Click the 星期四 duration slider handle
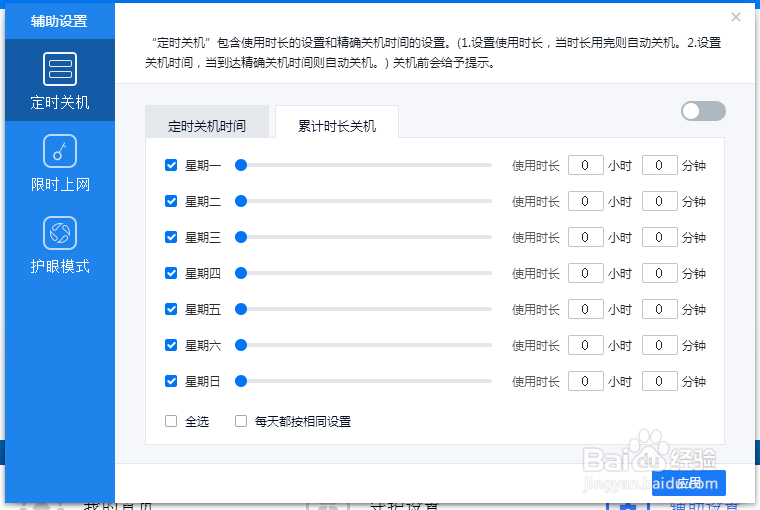The height and width of the screenshot is (510, 760). (x=241, y=273)
